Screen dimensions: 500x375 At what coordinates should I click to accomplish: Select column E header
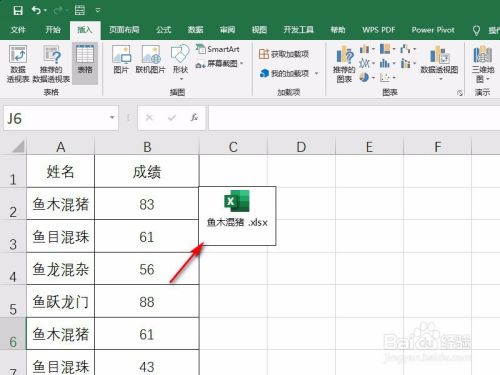[369, 147]
